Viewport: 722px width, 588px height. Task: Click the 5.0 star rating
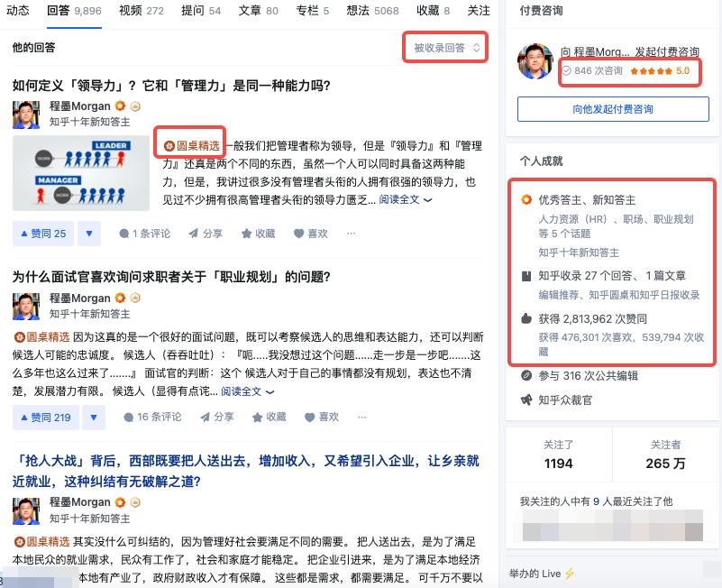coord(660,70)
